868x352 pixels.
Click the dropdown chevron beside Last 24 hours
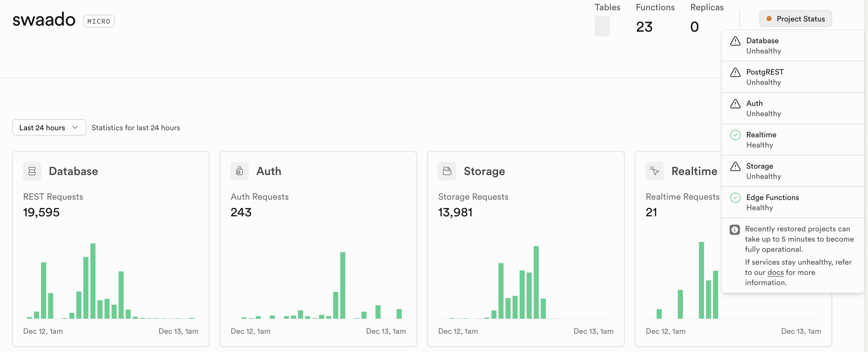(x=75, y=128)
